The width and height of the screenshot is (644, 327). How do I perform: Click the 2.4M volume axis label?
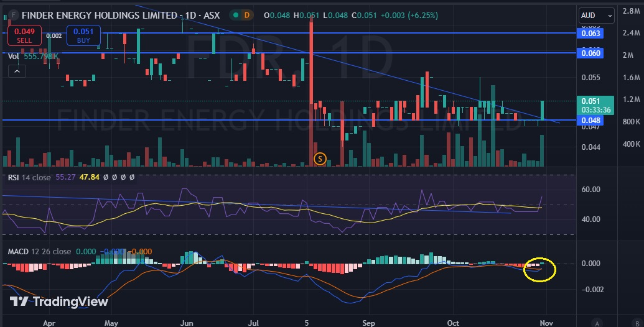[632, 33]
